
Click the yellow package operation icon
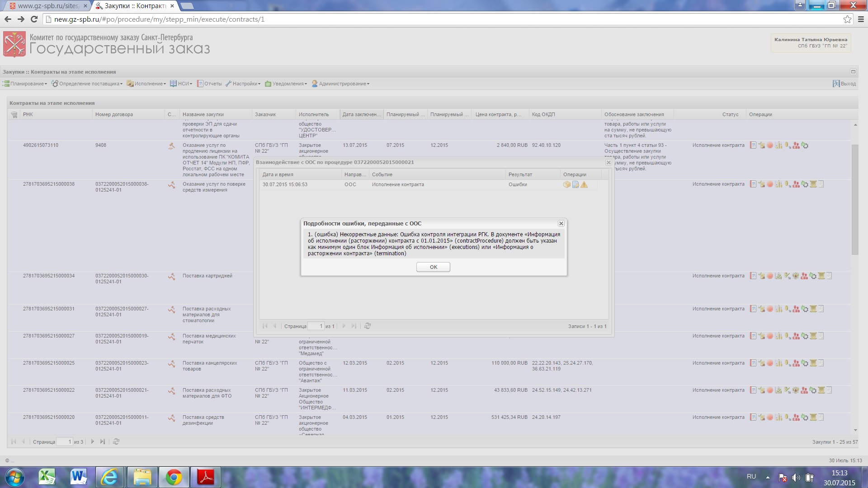pos(566,185)
